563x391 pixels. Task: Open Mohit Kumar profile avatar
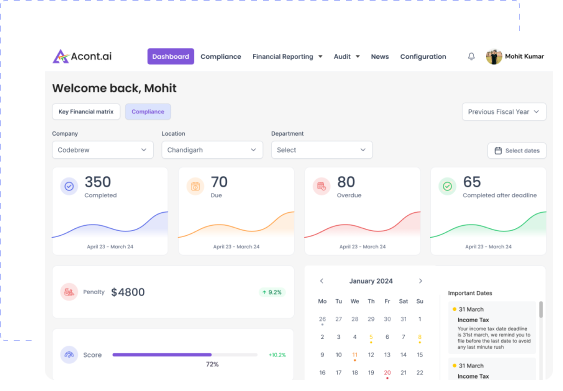[x=494, y=56]
